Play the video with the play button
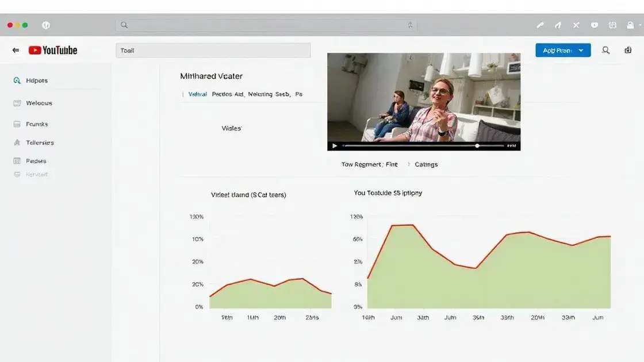 tap(334, 146)
